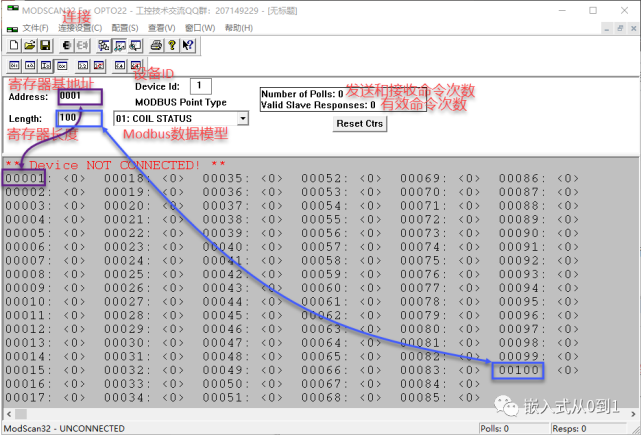Set display format to Integer icon
This screenshot has width=641, height=435.
click(x=46, y=65)
